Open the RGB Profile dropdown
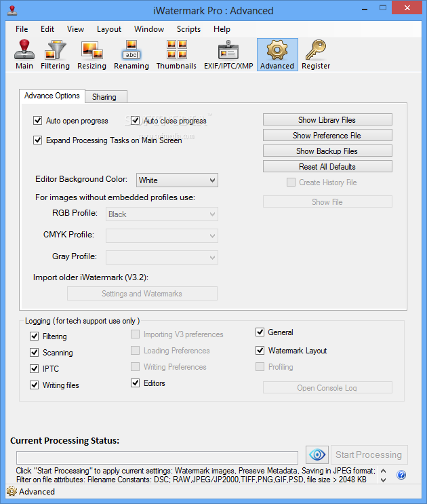The width and height of the screenshot is (427, 504). [162, 214]
